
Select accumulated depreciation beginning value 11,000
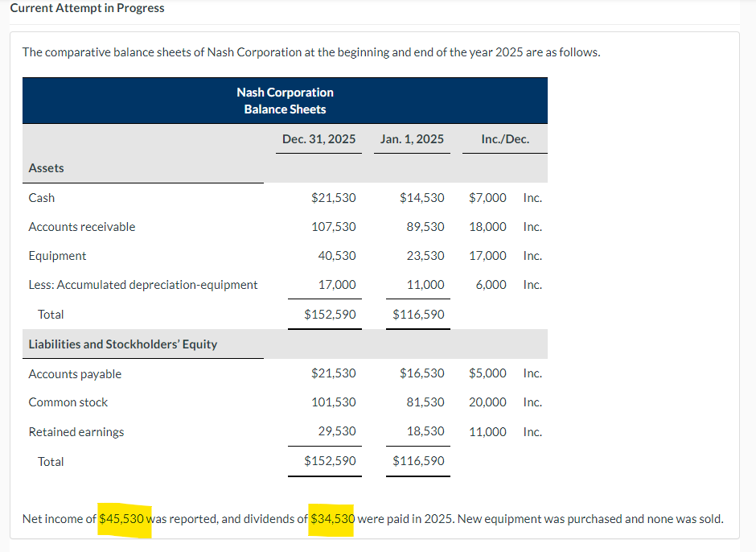pyautogui.click(x=425, y=285)
